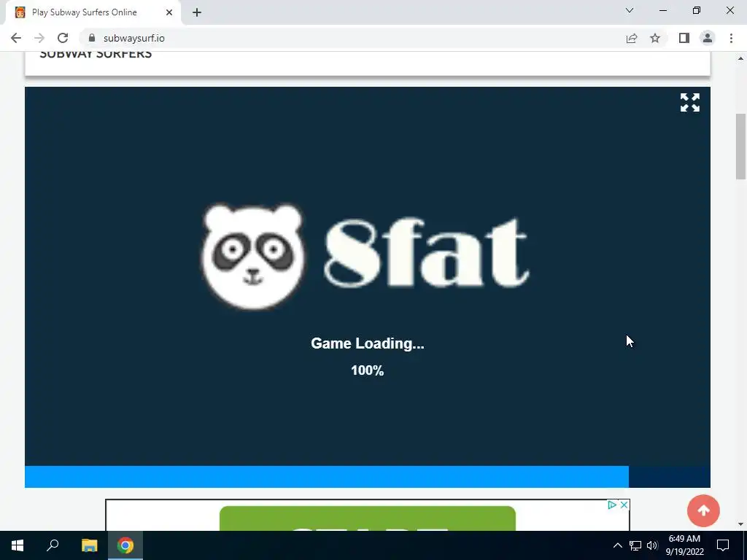Go forward to the next page
This screenshot has width=747, height=560.
coord(39,38)
